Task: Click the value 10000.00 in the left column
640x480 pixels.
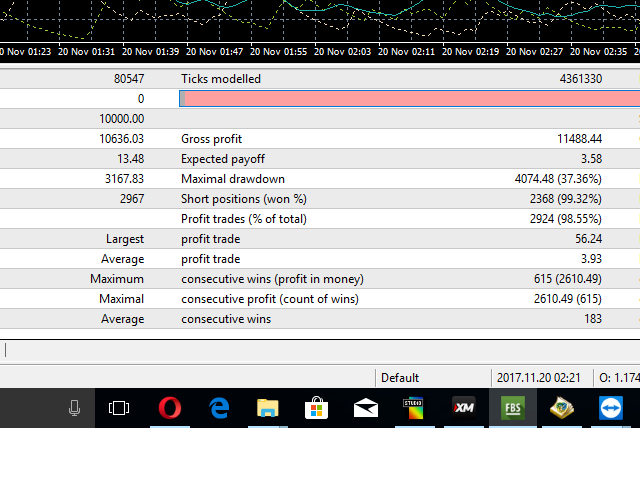Action: 122,119
